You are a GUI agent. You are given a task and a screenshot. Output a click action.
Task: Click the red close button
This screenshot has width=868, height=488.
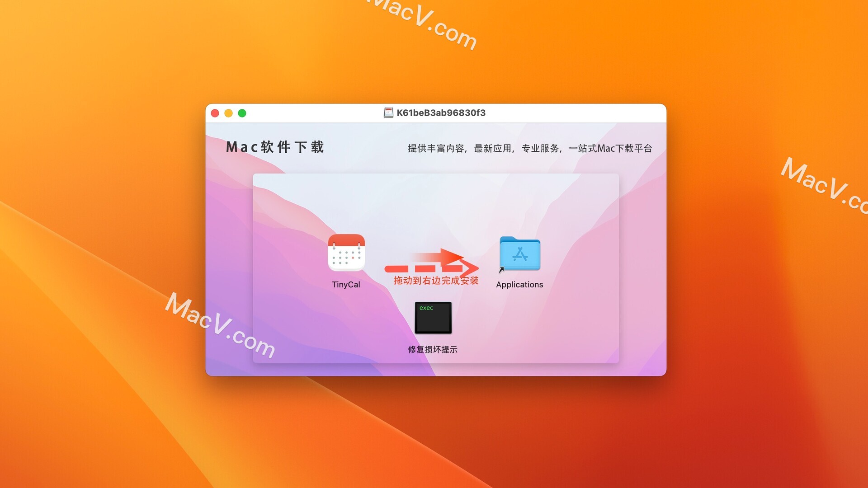pyautogui.click(x=217, y=114)
